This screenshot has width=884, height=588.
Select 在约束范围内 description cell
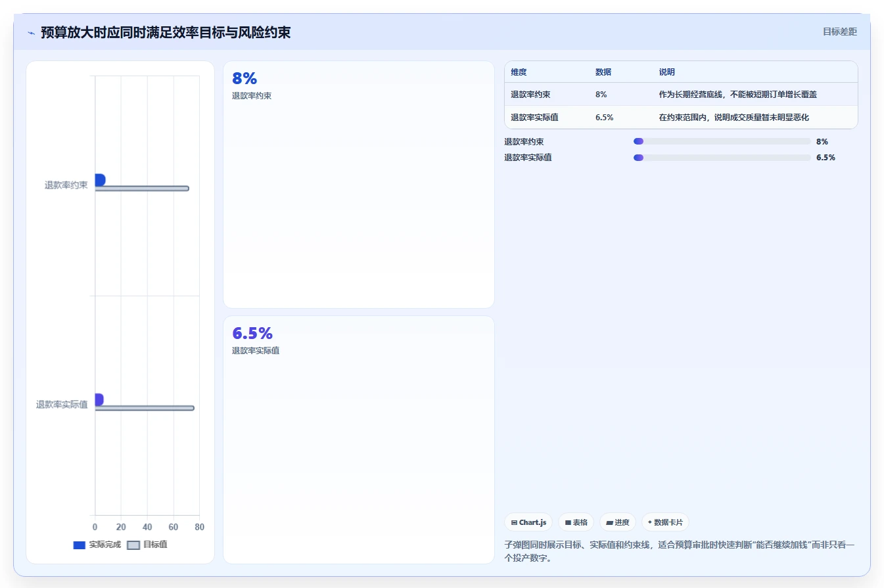tap(733, 118)
